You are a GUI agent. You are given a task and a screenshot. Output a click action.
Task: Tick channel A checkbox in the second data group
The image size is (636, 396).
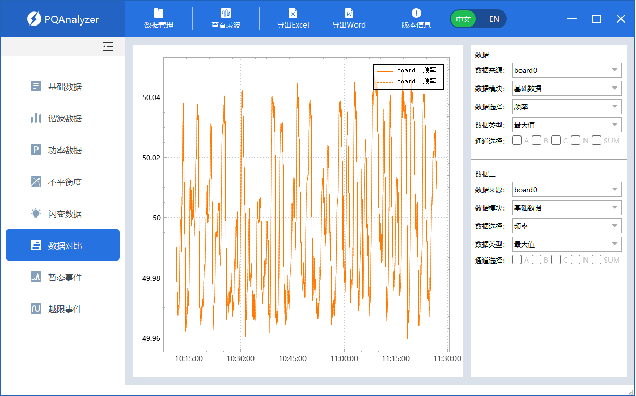click(517, 260)
